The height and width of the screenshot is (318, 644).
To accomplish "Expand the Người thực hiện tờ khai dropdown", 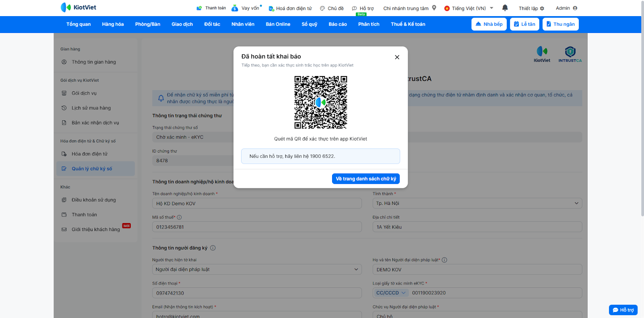I will tap(257, 269).
